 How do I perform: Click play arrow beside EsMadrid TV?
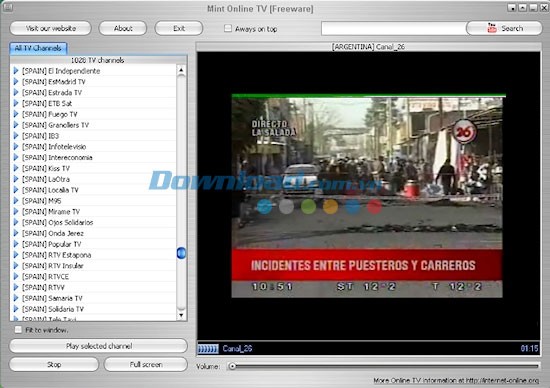click(16, 82)
